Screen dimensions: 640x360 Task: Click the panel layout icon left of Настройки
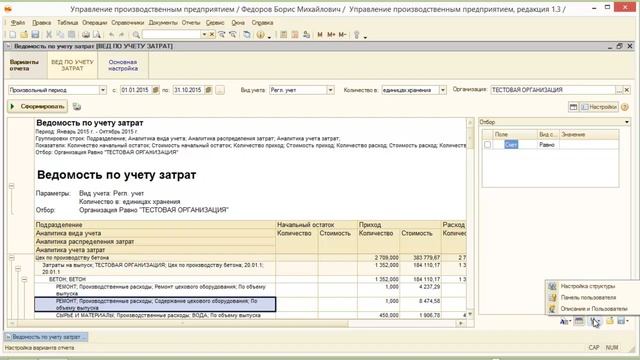(x=573, y=107)
